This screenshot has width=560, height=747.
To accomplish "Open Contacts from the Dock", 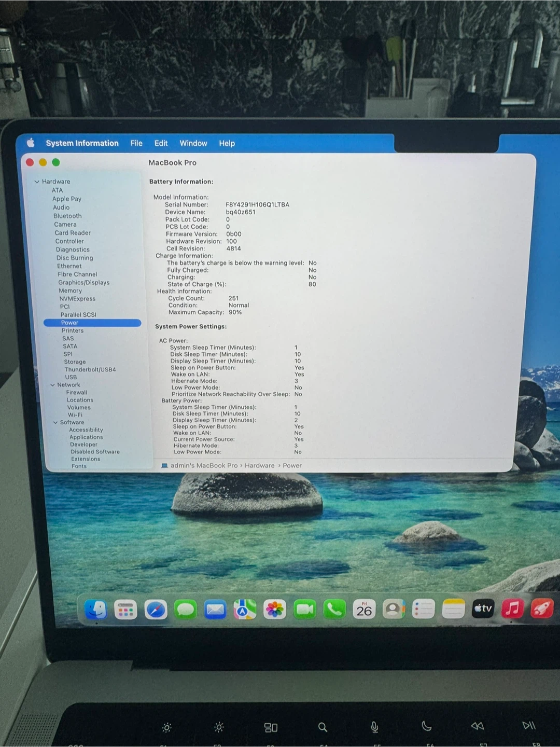I will pyautogui.click(x=394, y=608).
